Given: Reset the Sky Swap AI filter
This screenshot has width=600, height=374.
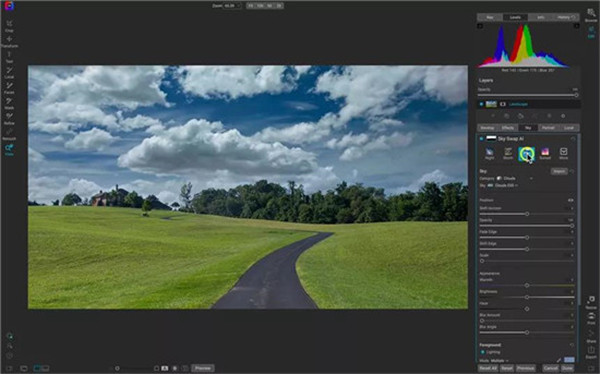Looking at the screenshot, I should pos(573,139).
